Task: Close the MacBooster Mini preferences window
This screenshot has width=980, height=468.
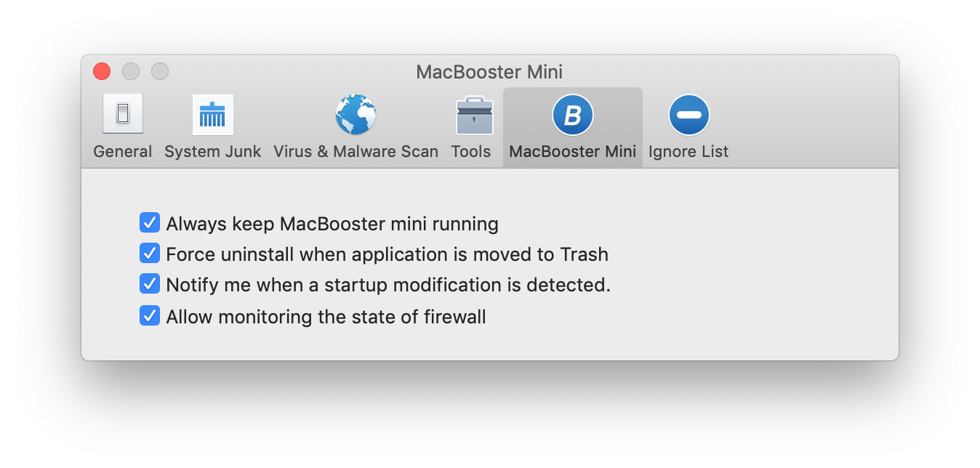Action: point(102,71)
